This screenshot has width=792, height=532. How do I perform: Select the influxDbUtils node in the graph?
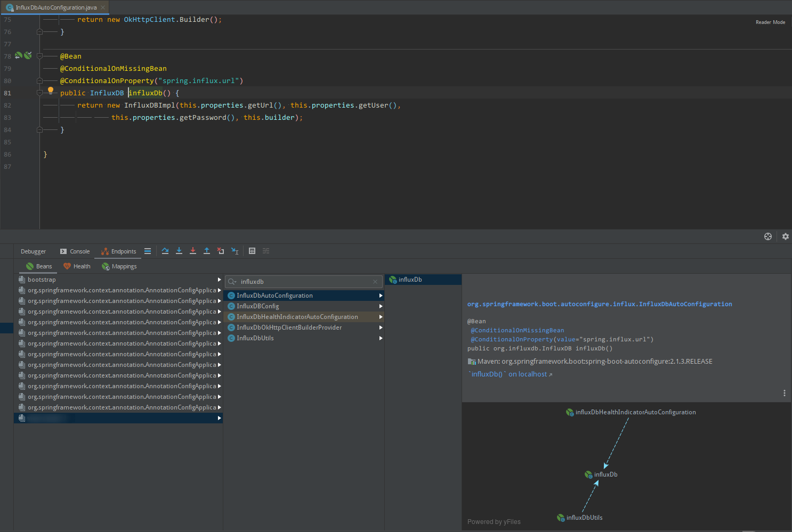coord(579,518)
